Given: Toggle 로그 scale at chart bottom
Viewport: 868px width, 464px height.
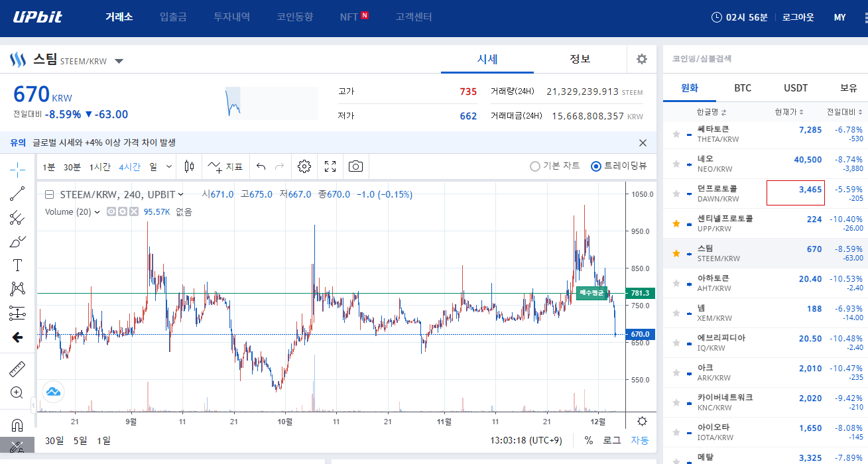Looking at the screenshot, I should pyautogui.click(x=611, y=440).
